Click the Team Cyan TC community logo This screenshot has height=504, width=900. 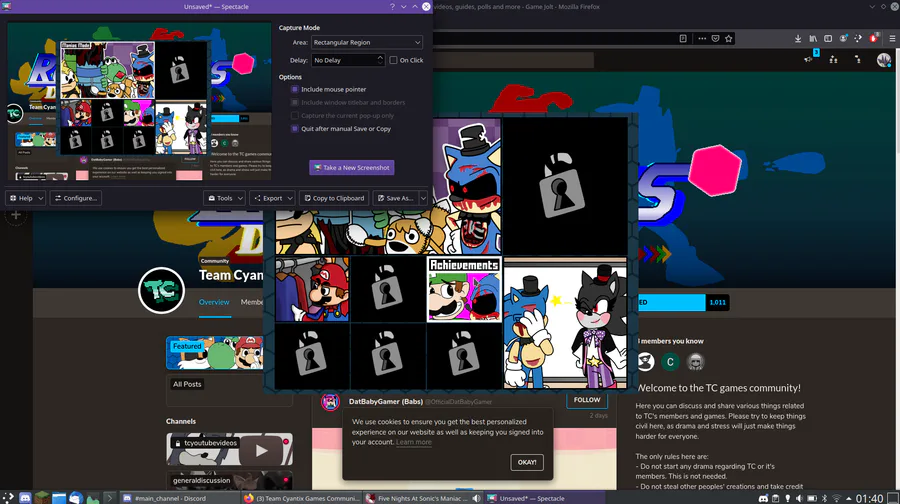(x=161, y=290)
